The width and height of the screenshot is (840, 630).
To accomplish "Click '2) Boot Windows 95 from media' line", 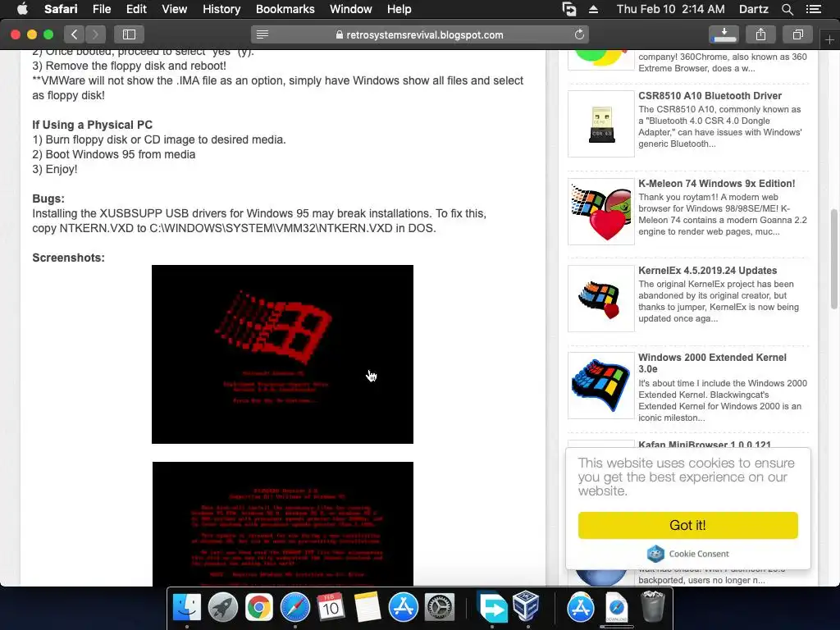I will (x=113, y=154).
